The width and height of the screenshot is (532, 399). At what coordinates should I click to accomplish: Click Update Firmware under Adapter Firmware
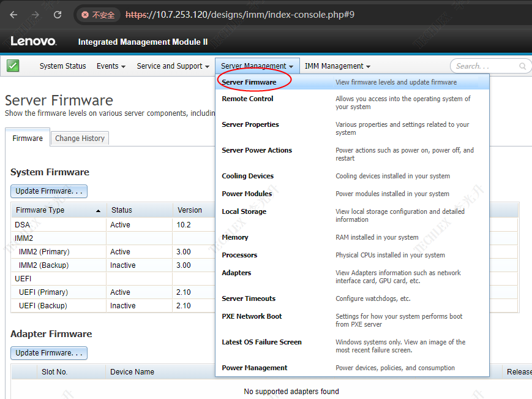click(49, 353)
